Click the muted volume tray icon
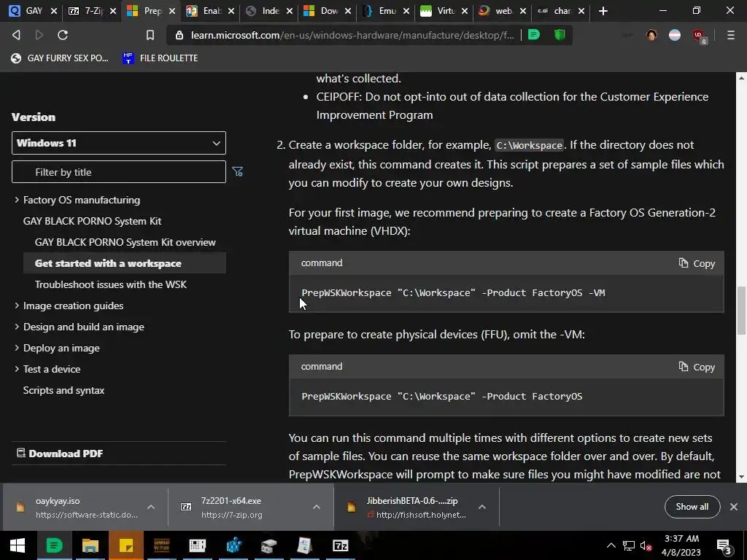This screenshot has width=747, height=560. [646, 546]
